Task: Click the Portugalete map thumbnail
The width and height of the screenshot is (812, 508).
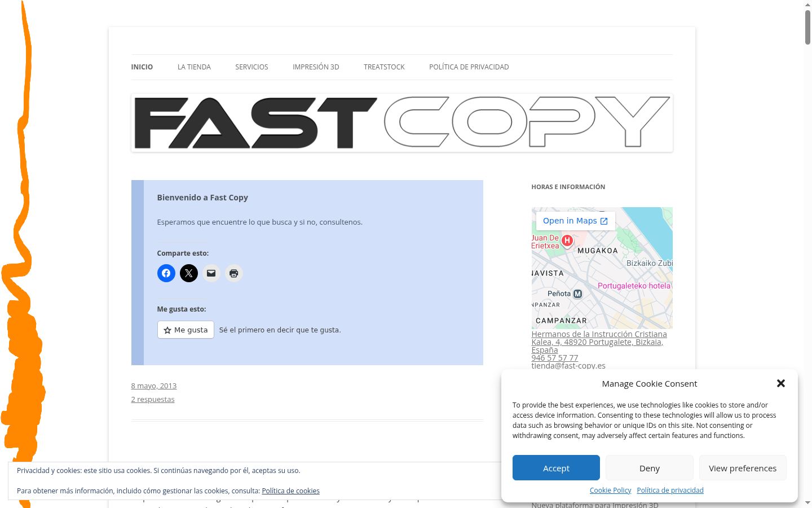Action: click(602, 268)
